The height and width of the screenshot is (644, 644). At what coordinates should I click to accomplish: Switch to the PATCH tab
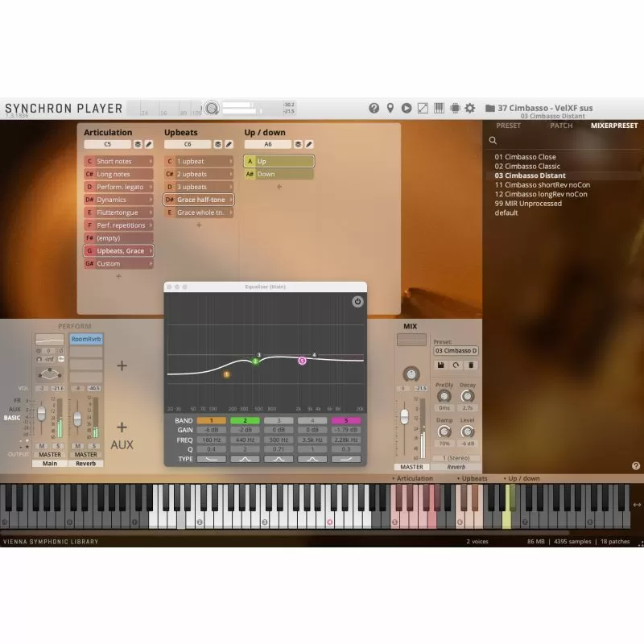(x=561, y=126)
